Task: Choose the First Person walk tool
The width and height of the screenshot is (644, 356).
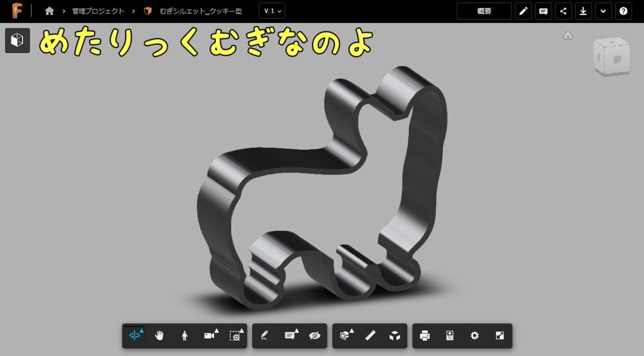Action: [185, 336]
